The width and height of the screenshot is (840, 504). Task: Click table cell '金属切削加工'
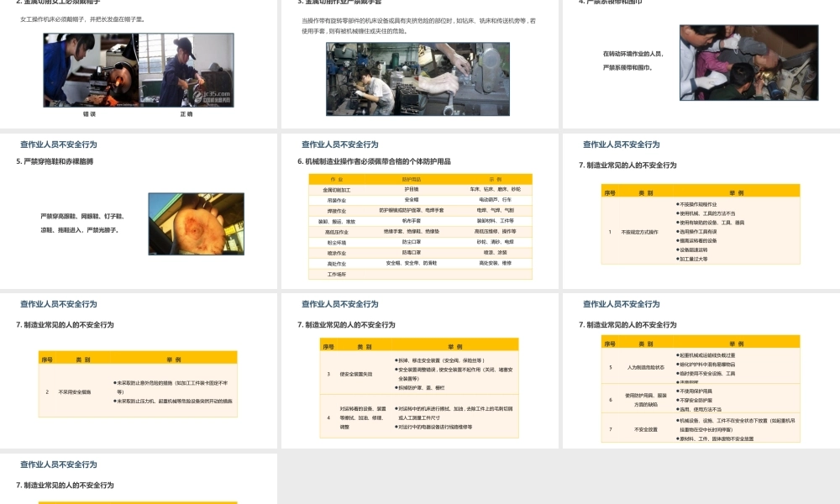click(337, 190)
